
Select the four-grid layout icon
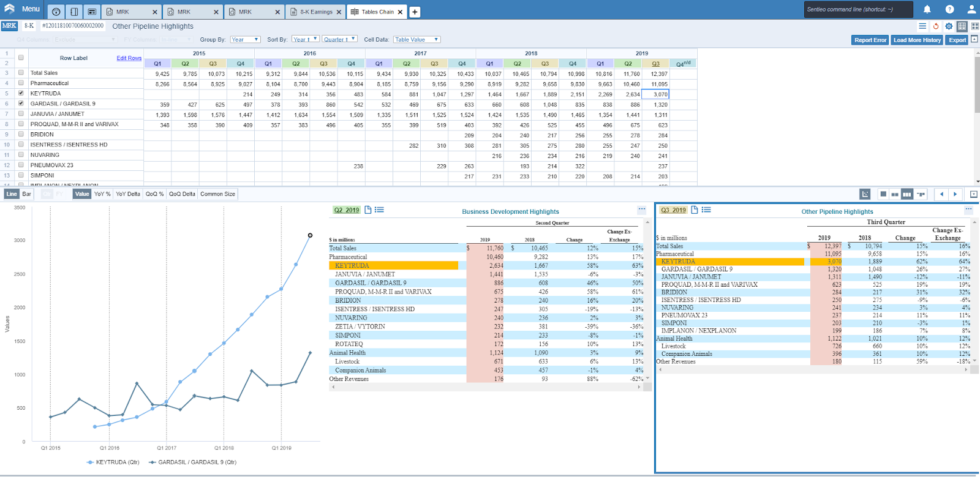click(x=975, y=26)
